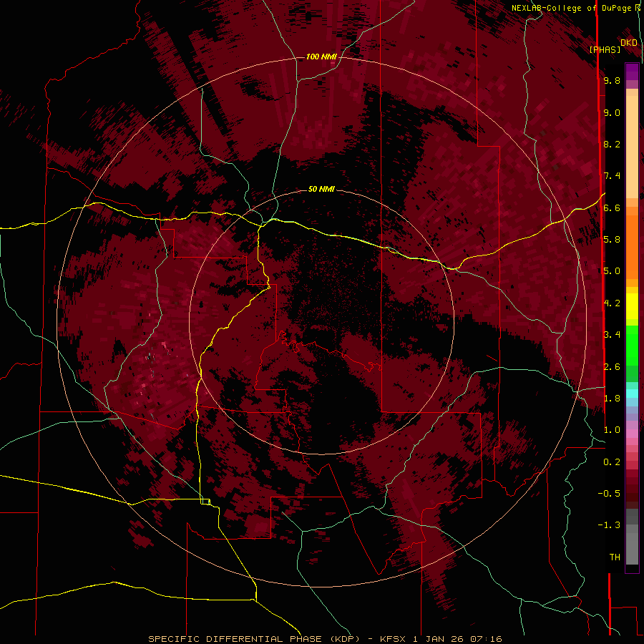Click the 9.8 value on the scale

612,80
